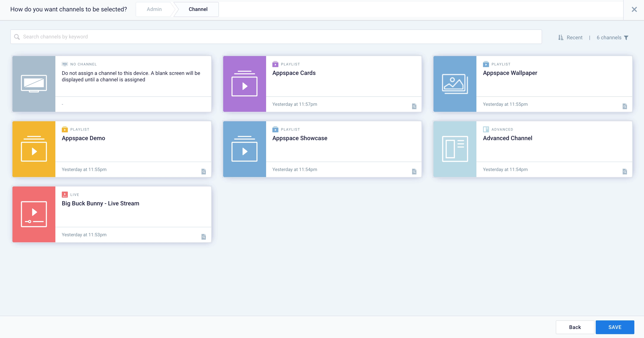The width and height of the screenshot is (644, 338).
Task: Click the Back button
Action: [x=574, y=327]
